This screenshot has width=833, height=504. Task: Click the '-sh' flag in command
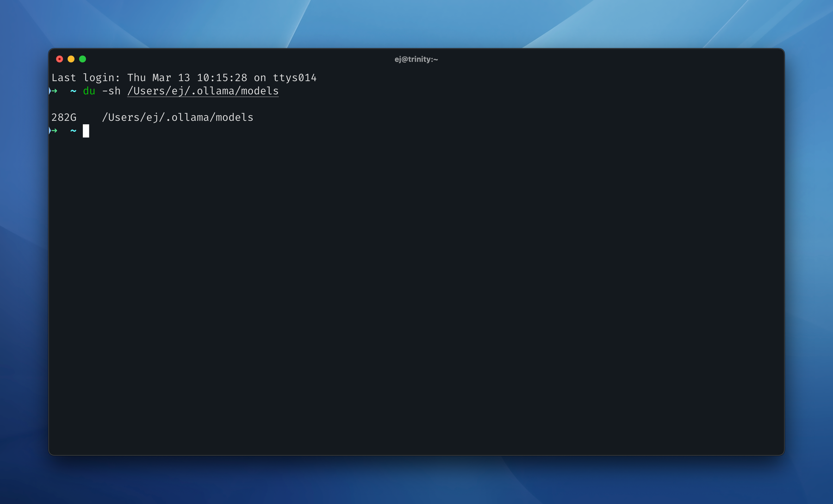(111, 91)
